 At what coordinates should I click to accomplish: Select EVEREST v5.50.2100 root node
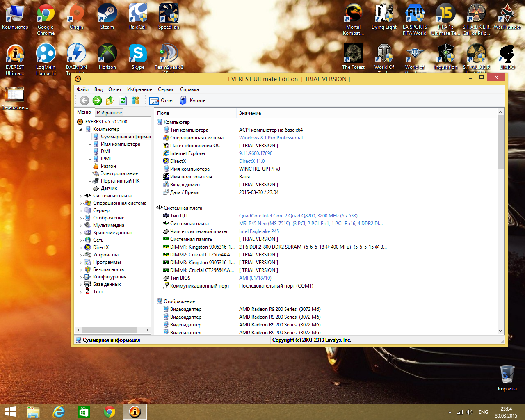click(x=103, y=122)
